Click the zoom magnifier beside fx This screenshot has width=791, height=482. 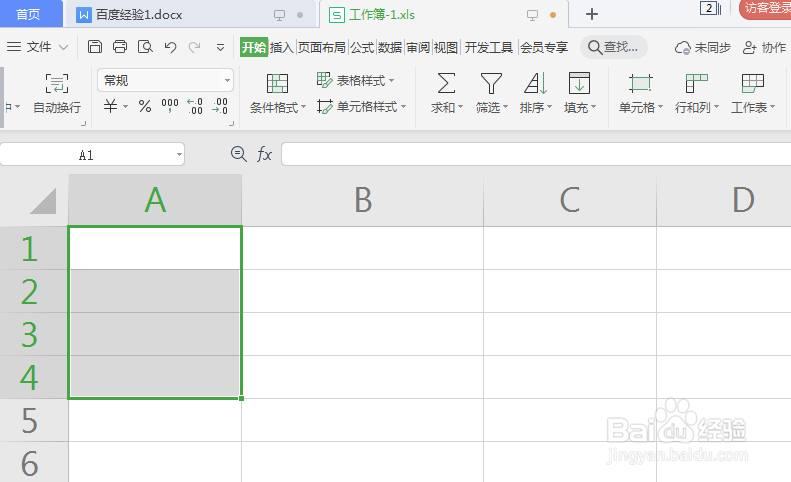tap(239, 154)
